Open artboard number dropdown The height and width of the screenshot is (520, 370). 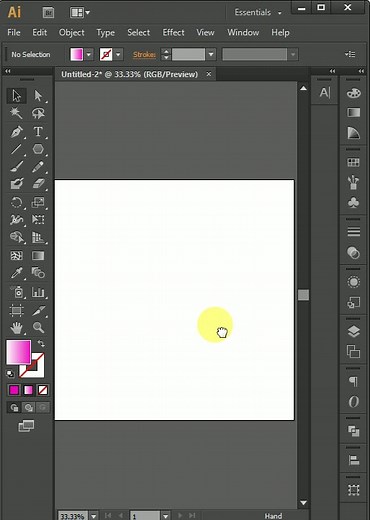click(166, 516)
